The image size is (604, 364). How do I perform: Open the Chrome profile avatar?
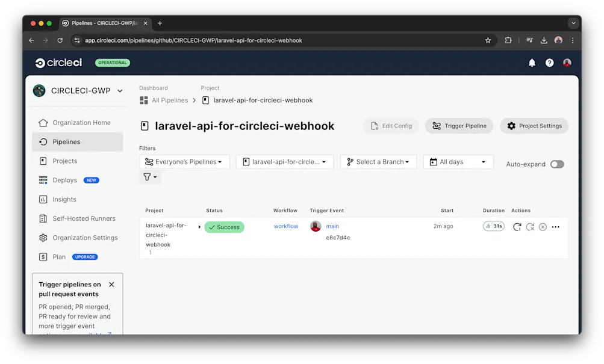click(x=558, y=40)
